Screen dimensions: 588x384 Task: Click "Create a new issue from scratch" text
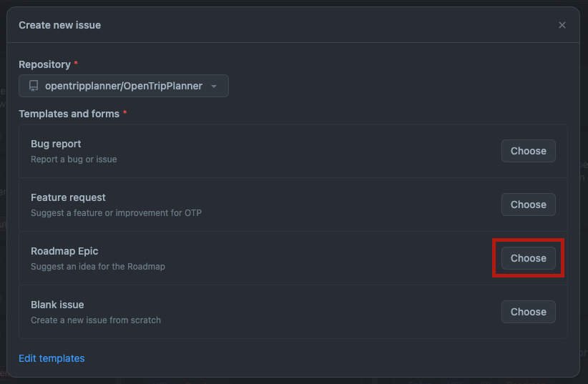click(x=96, y=320)
